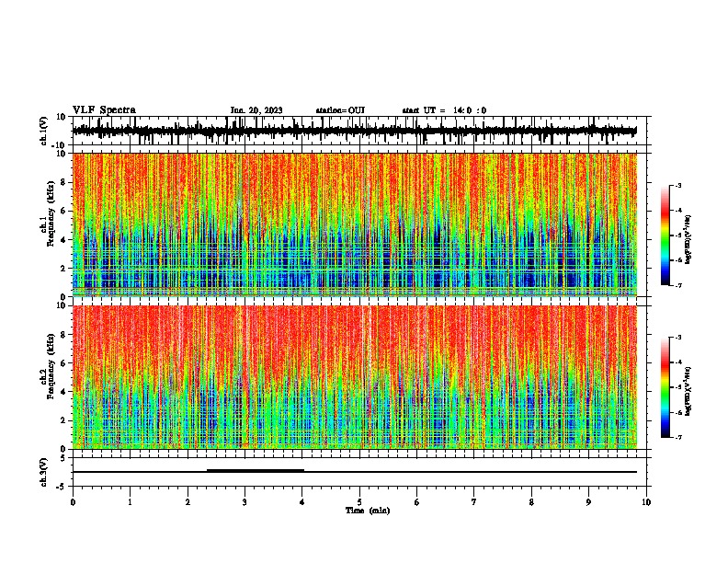Viewport: 728px width, 563px height.
Task: Click the "VLF Spectra" plot title
Action: click(104, 110)
